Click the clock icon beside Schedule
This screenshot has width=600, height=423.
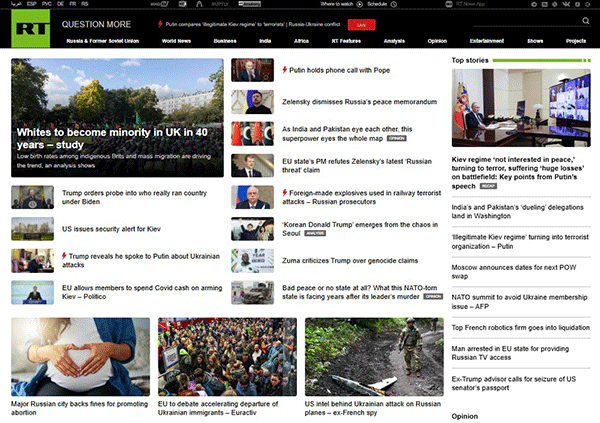pyautogui.click(x=393, y=4)
